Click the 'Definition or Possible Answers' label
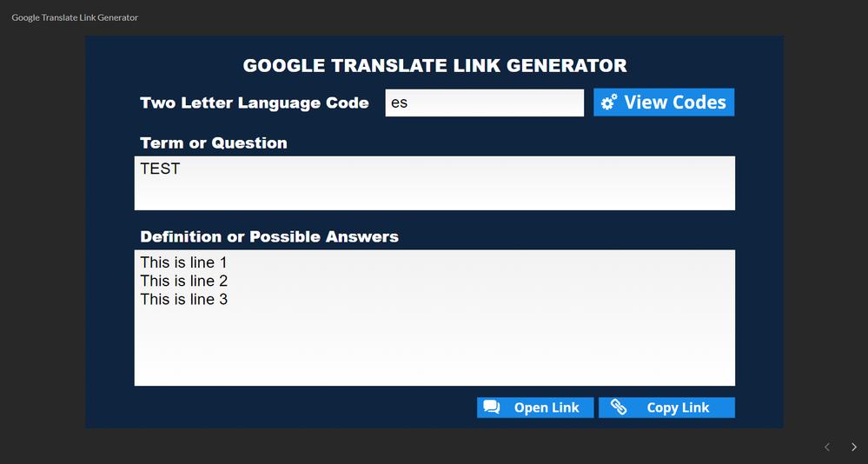The image size is (868, 464). pos(269,236)
